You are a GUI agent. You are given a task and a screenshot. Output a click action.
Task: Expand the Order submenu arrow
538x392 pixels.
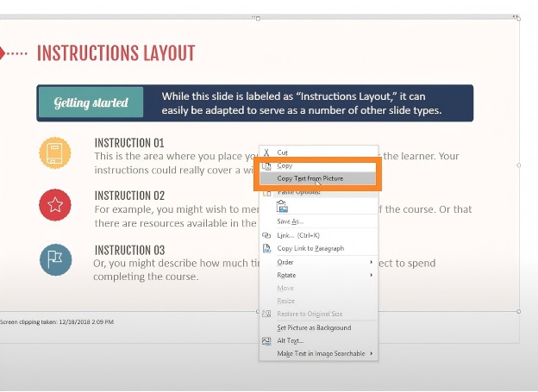tap(371, 262)
